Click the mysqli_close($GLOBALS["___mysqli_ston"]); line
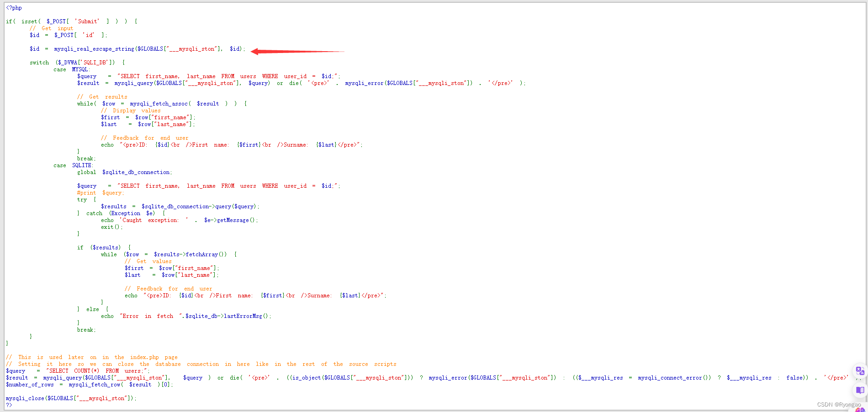The width and height of the screenshot is (868, 412). 71,398
